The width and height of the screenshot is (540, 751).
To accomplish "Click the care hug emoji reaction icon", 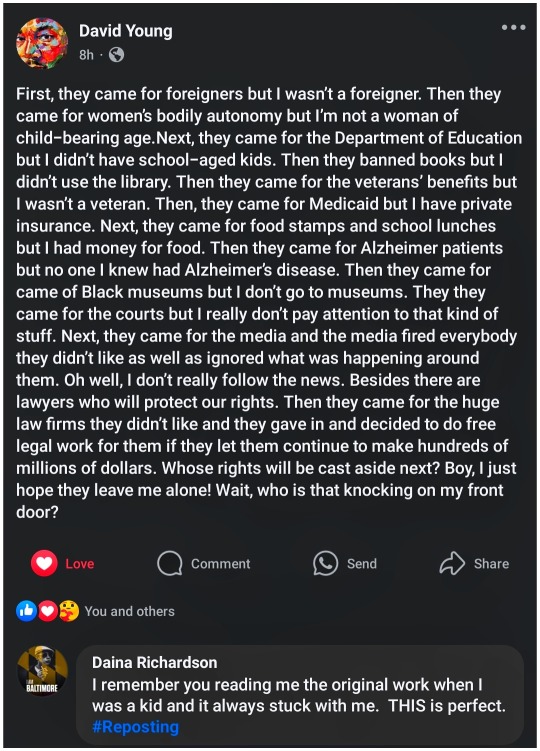I will pos(69,611).
